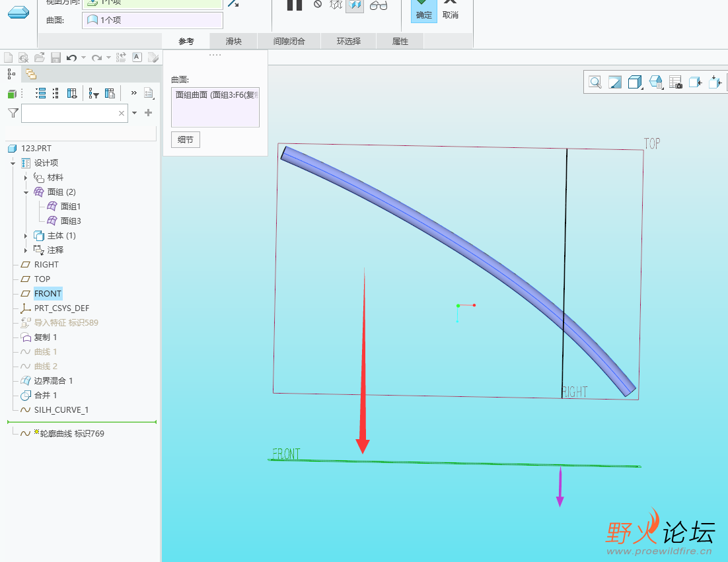Click the View Manager camera table icon
The image size is (728, 562).
tap(676, 83)
